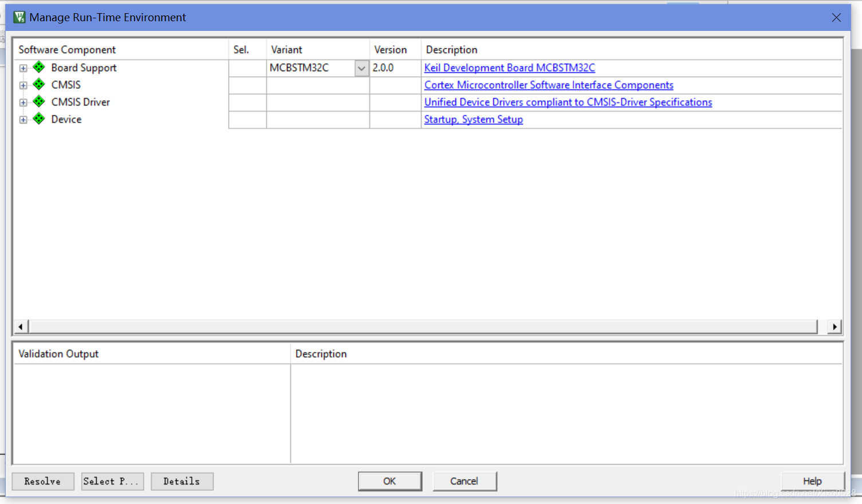
Task: Click the Version column header
Action: [x=395, y=50]
